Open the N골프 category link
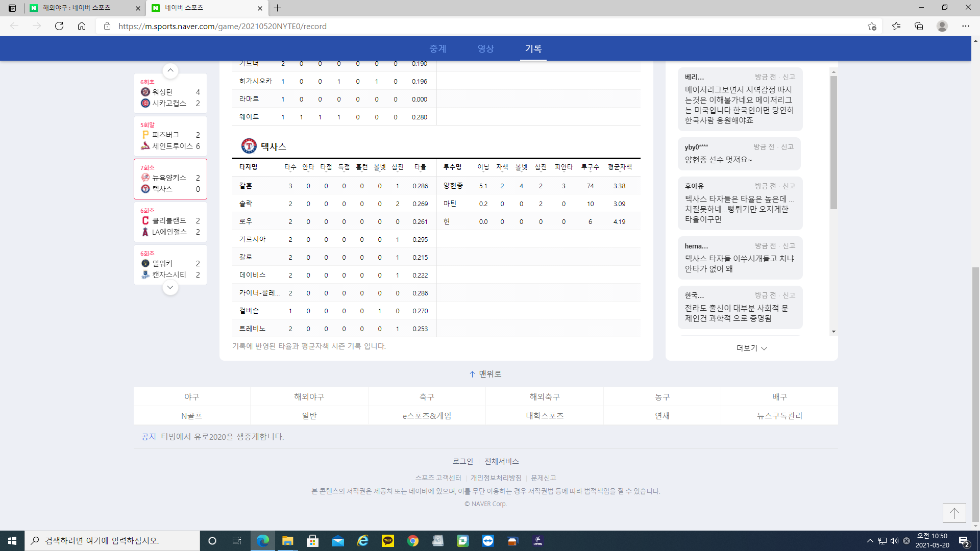The image size is (980, 551). pyautogui.click(x=192, y=416)
